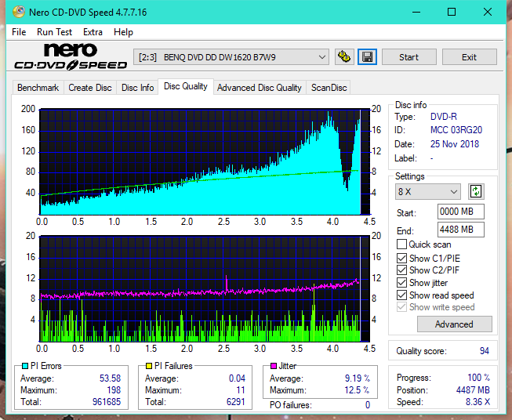This screenshot has height=420, width=512.
Task: Close the Nero CD-DVD Speed window
Action: coord(488,12)
